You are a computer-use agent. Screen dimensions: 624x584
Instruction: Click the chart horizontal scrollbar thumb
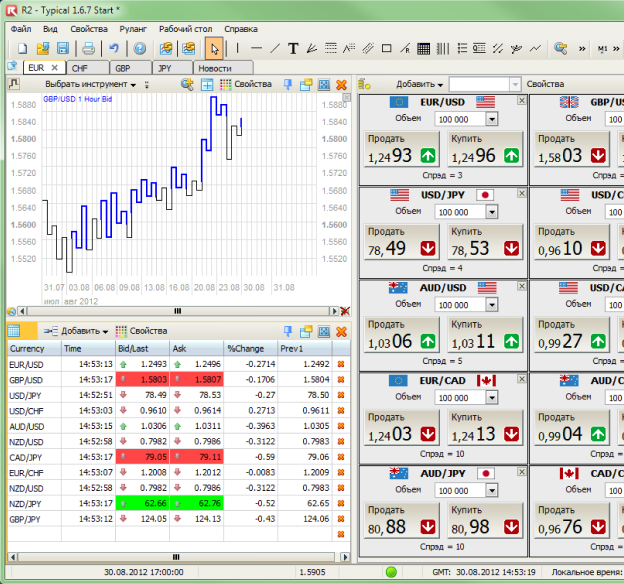pyautogui.click(x=177, y=311)
